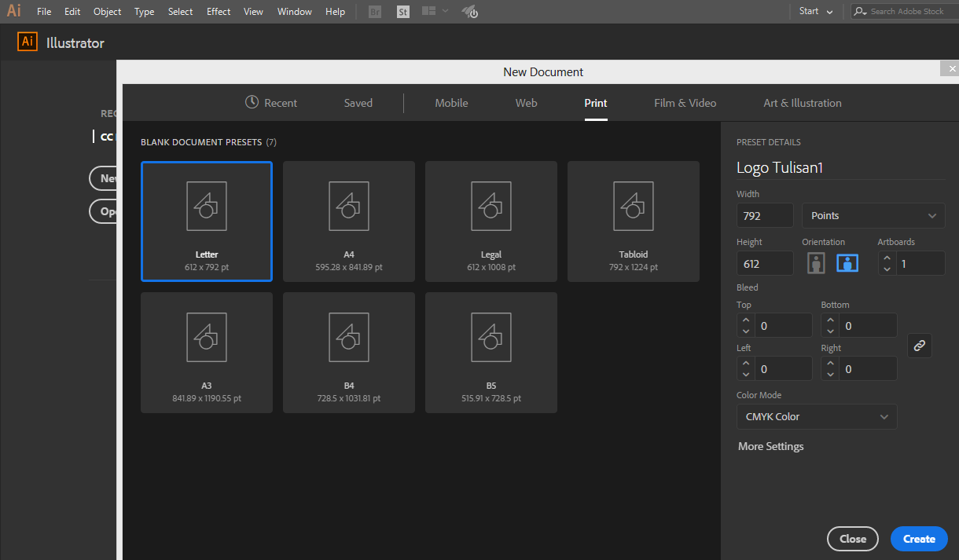Click the Ai application logo in menu bar
The height and width of the screenshot is (560, 959).
pos(13,11)
